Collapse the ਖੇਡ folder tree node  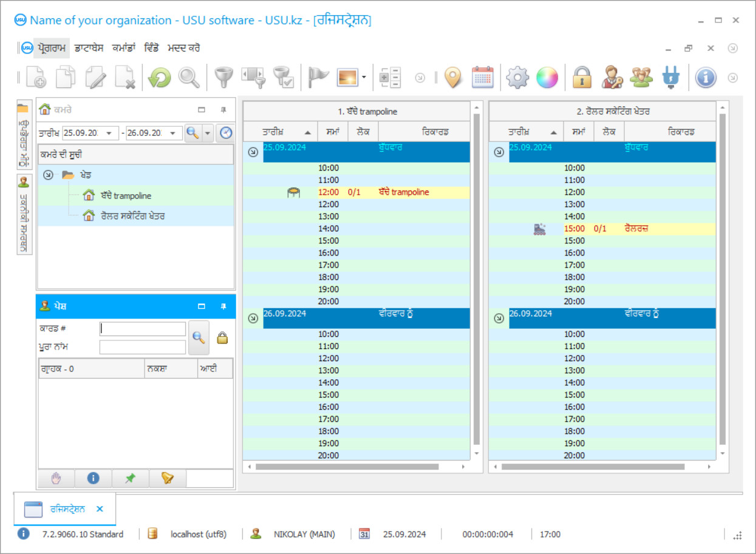[49, 175]
